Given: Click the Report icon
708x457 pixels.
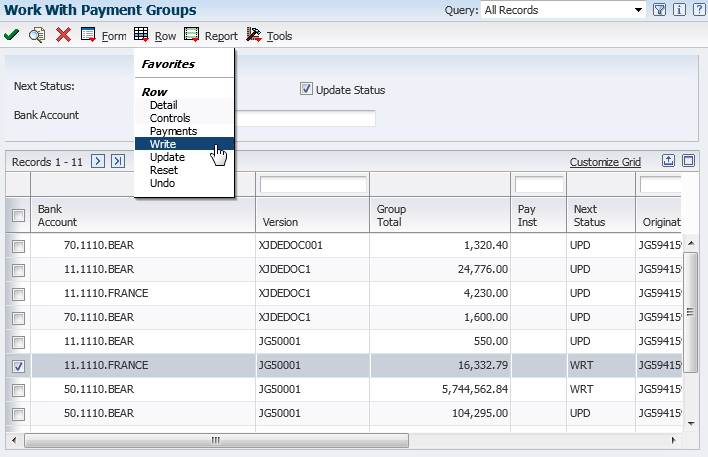Looking at the screenshot, I should click(x=191, y=35).
